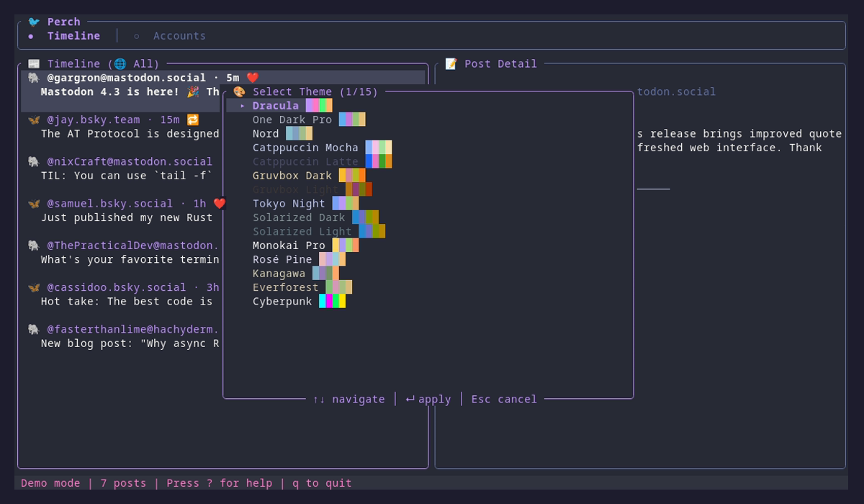Viewport: 864px width, 504px height.
Task: Unlike samuel.bsky.social's post heart
Action: [218, 203]
